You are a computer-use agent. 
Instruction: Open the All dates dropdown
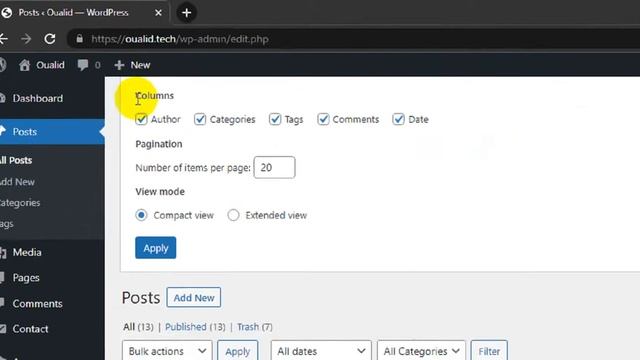(321, 351)
